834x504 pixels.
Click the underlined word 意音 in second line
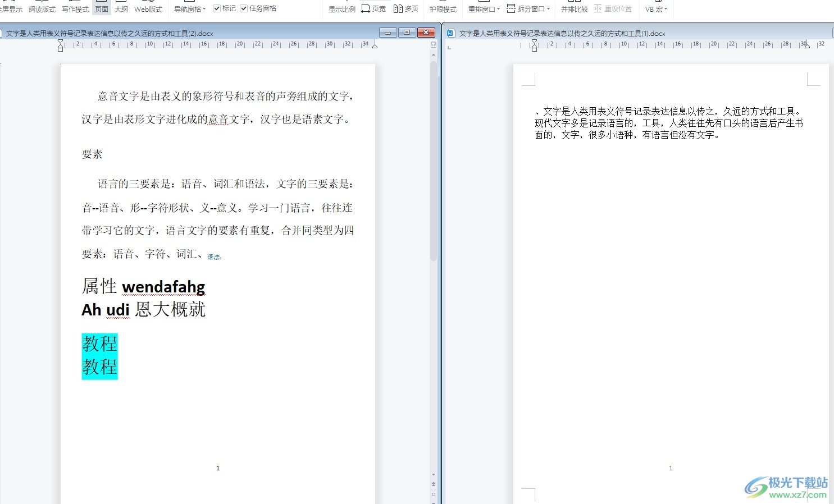click(x=218, y=120)
